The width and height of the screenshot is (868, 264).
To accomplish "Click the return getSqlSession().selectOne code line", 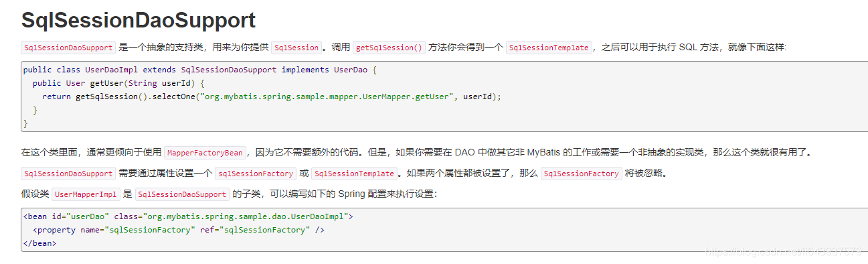I will pos(271,96).
